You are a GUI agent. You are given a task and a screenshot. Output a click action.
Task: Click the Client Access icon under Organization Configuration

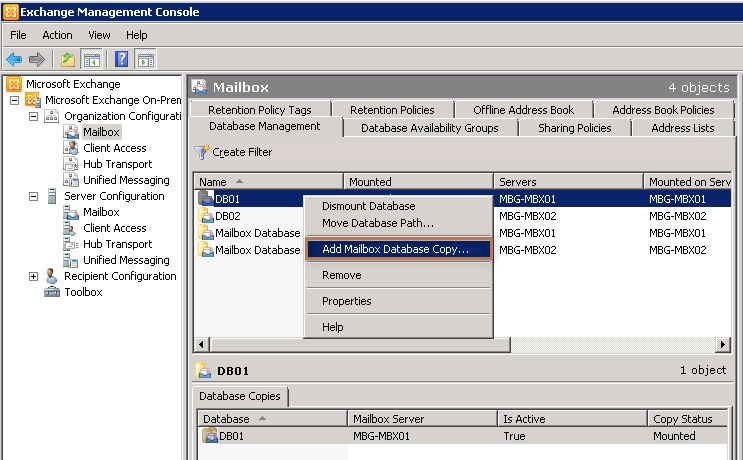click(x=71, y=148)
